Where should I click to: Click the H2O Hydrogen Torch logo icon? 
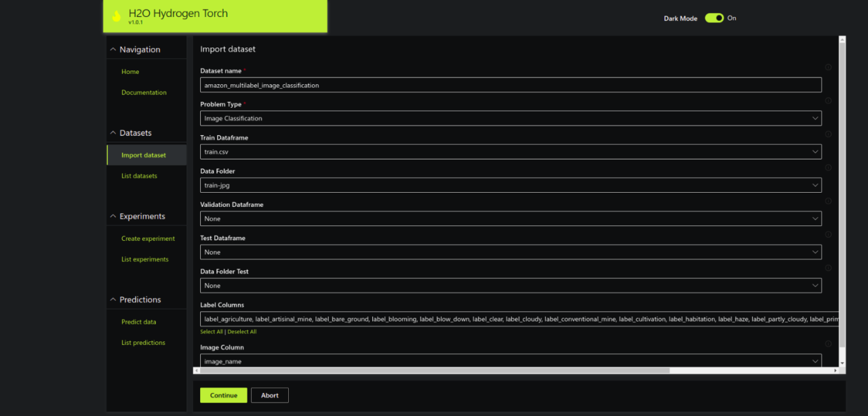(117, 16)
